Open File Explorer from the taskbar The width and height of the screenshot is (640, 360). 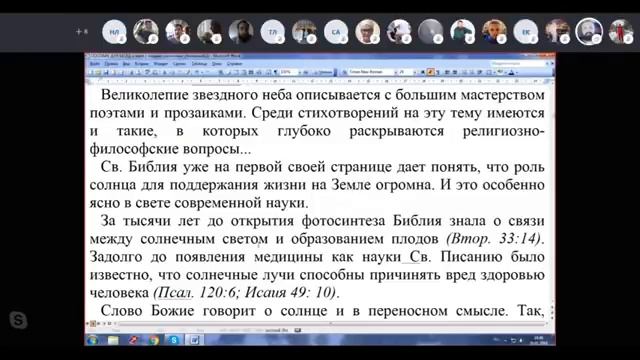[x=113, y=340]
